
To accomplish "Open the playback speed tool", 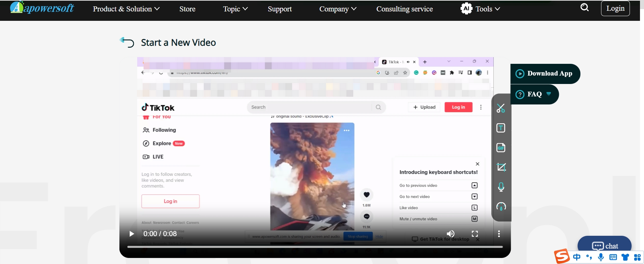I will [501, 207].
